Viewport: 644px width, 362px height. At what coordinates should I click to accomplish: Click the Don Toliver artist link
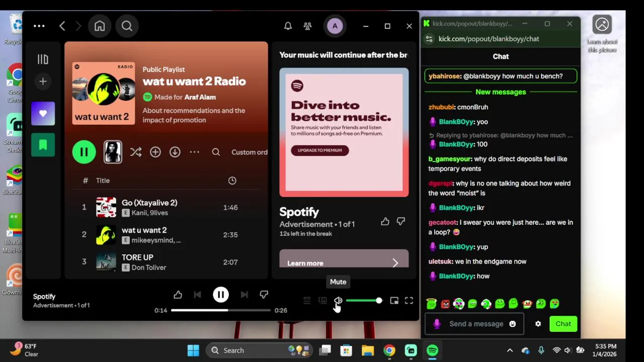pyautogui.click(x=149, y=267)
